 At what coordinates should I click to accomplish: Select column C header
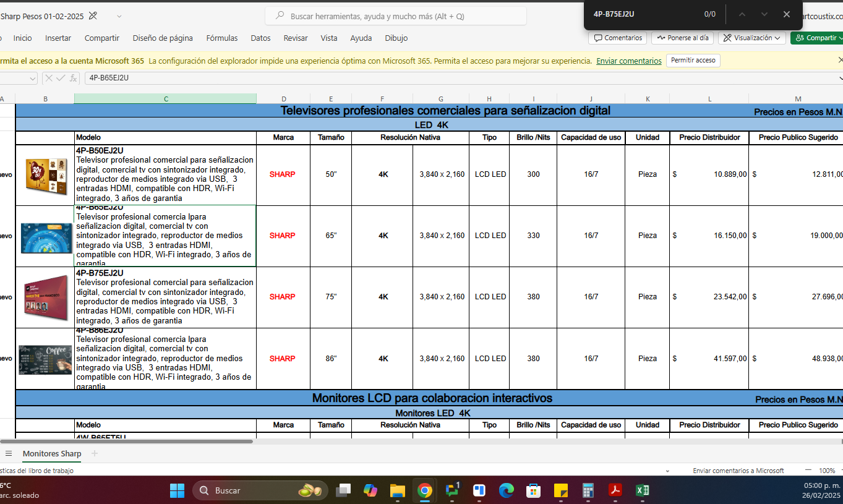(x=165, y=98)
